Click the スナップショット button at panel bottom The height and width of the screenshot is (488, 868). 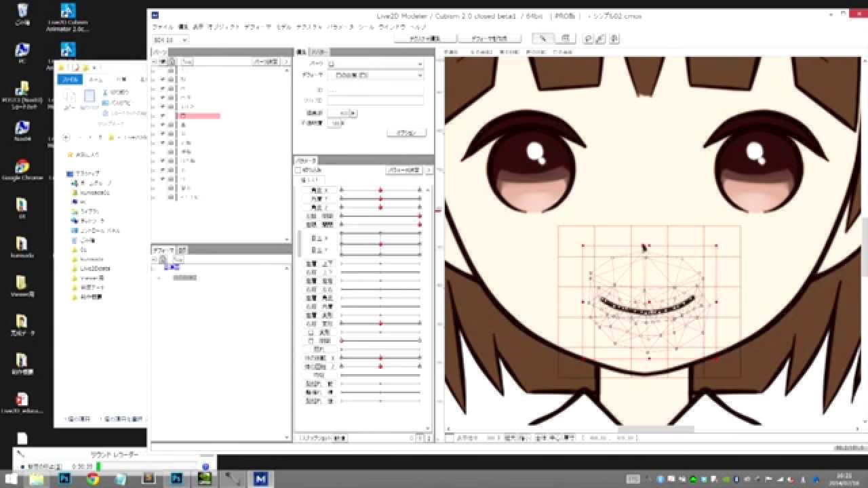pyautogui.click(x=323, y=438)
